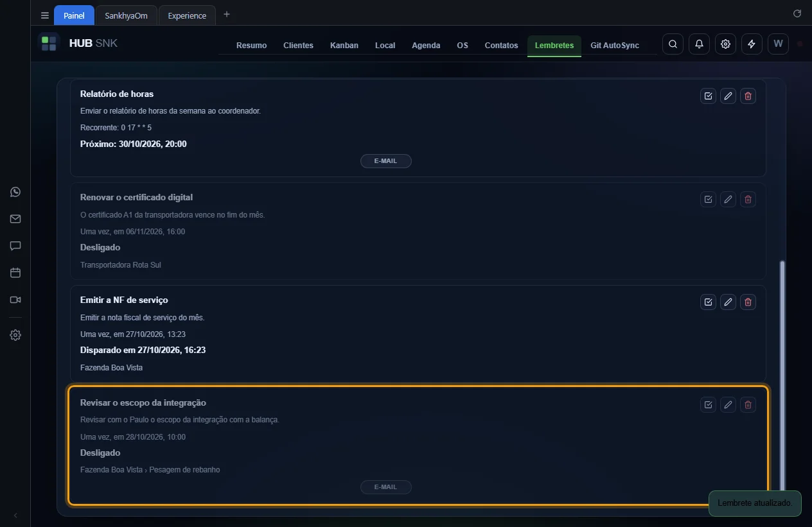812x527 pixels.
Task: Click the Transportadora Rota Sul client text
Action: [x=120, y=265]
